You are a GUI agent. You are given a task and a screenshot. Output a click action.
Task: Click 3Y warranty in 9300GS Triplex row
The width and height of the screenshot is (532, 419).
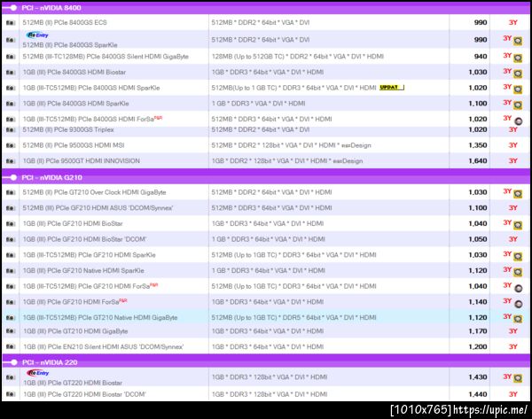point(512,130)
